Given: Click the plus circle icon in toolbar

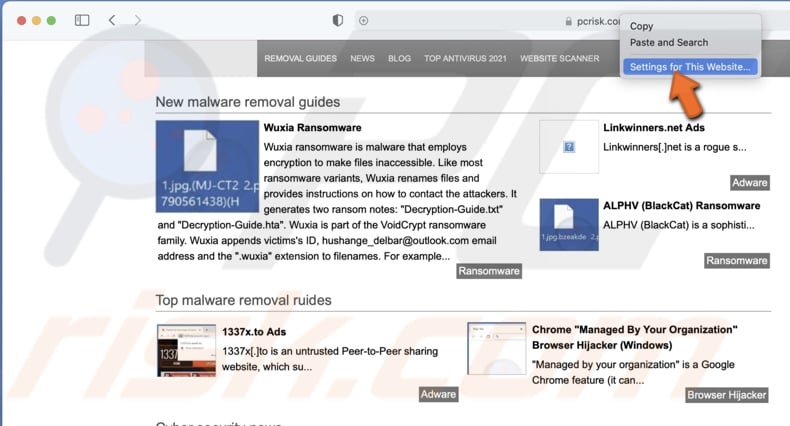Looking at the screenshot, I should click(x=363, y=21).
